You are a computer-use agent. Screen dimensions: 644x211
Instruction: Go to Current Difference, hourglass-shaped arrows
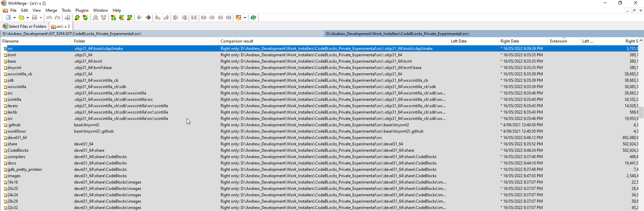122,18
